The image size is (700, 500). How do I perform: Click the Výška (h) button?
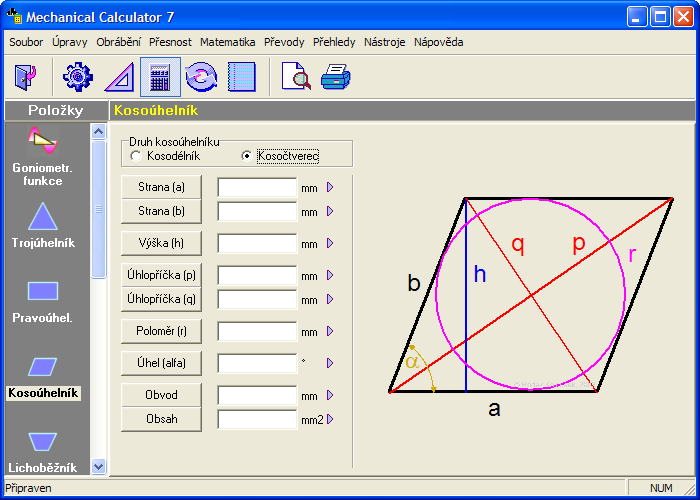[x=161, y=243]
